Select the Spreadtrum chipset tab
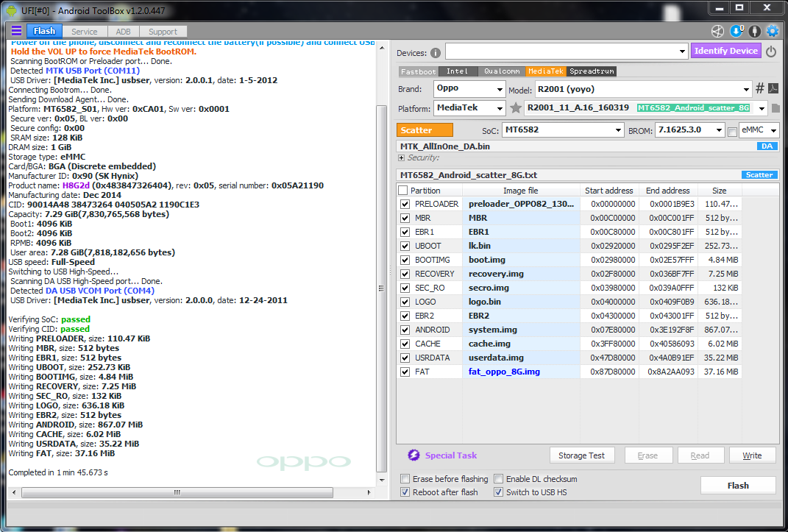This screenshot has width=788, height=532. click(x=592, y=71)
